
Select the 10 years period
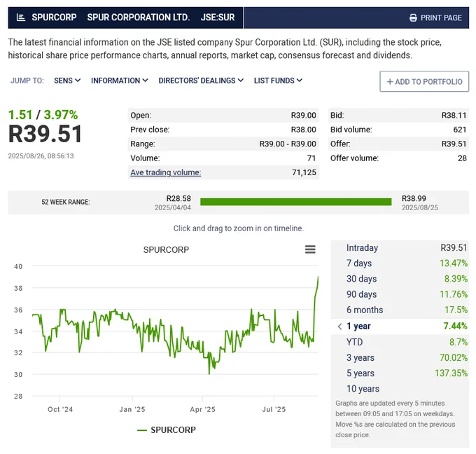point(400,389)
